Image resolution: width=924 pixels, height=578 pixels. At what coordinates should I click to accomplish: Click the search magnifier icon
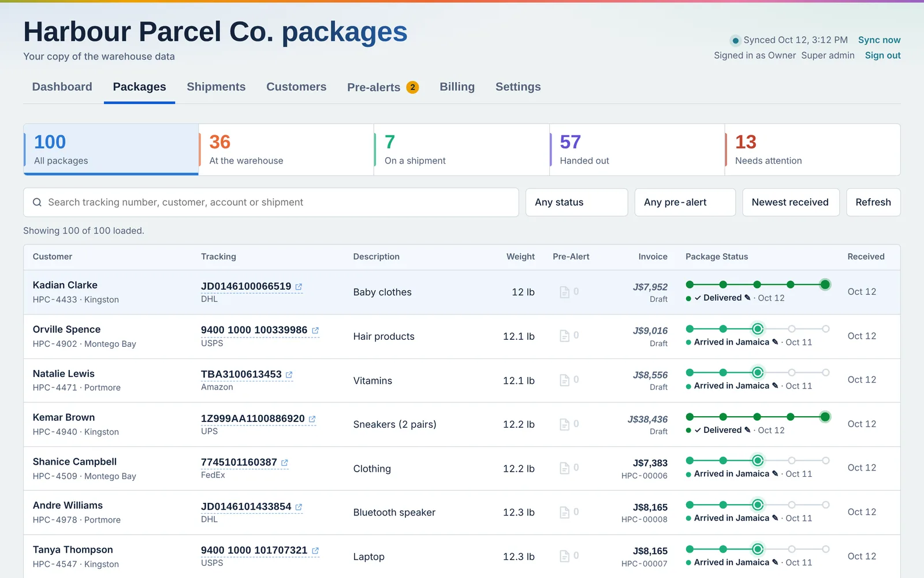(37, 202)
